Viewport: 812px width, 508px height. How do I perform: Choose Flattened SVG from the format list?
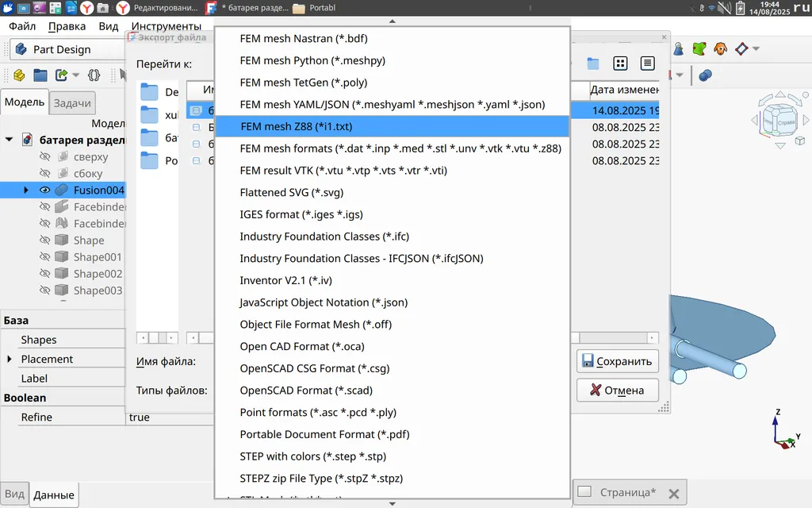pyautogui.click(x=291, y=192)
